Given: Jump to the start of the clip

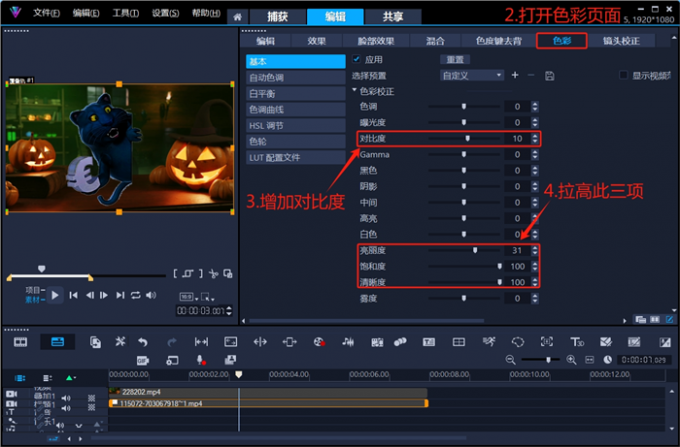Looking at the screenshot, I should point(74,295).
